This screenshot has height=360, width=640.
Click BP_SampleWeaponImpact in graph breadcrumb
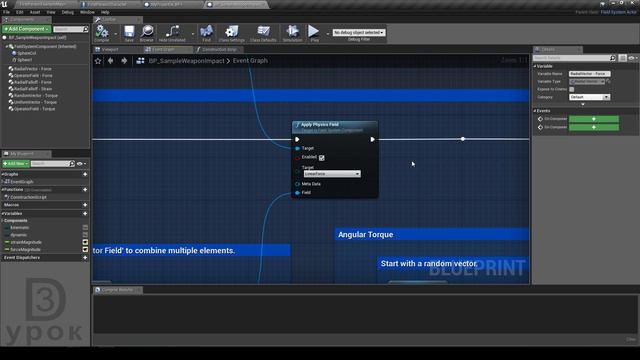pyautogui.click(x=187, y=61)
